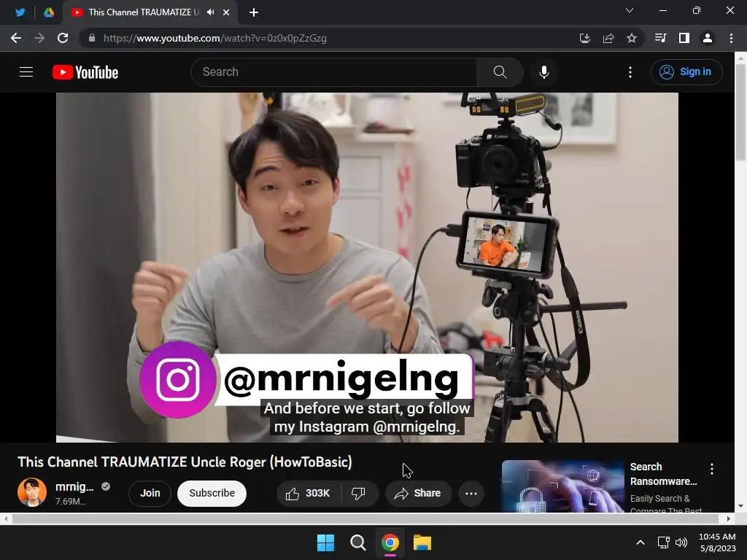Open Windows taskbar search
Screen dimensions: 747x560
click(x=357, y=542)
